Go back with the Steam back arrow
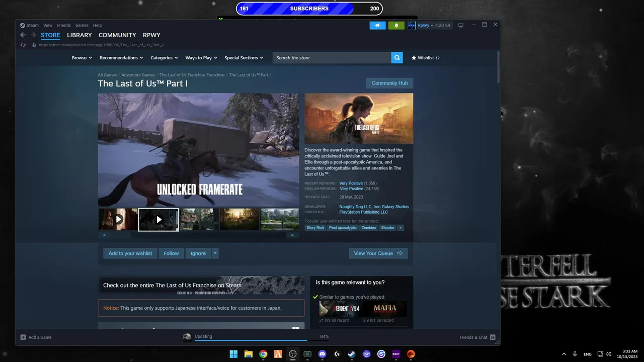 (x=23, y=35)
